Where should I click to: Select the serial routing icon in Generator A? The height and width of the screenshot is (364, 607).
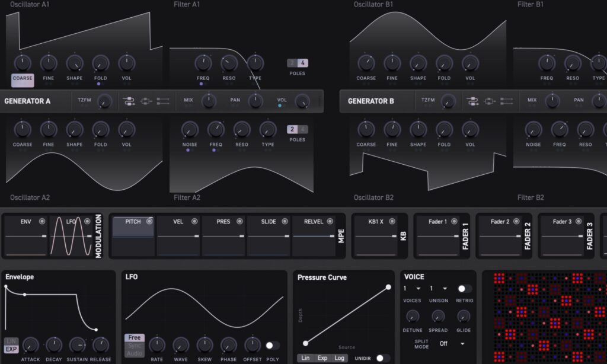(x=129, y=101)
